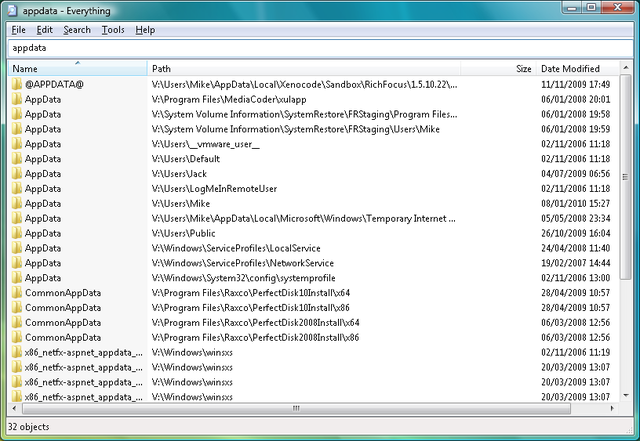
Task: Open the Edit menu
Action: [44, 30]
